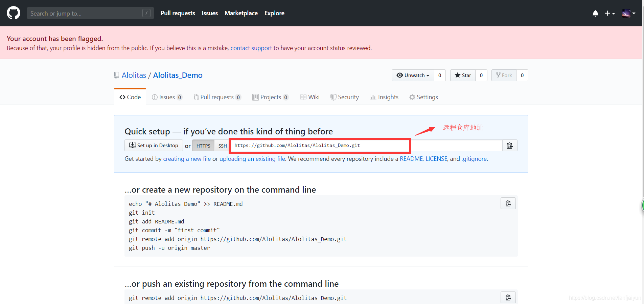Open the README recommendation link

[411, 159]
